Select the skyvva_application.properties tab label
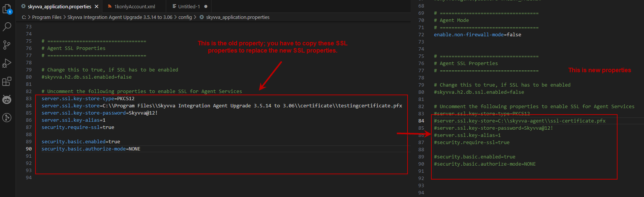 coord(59,6)
